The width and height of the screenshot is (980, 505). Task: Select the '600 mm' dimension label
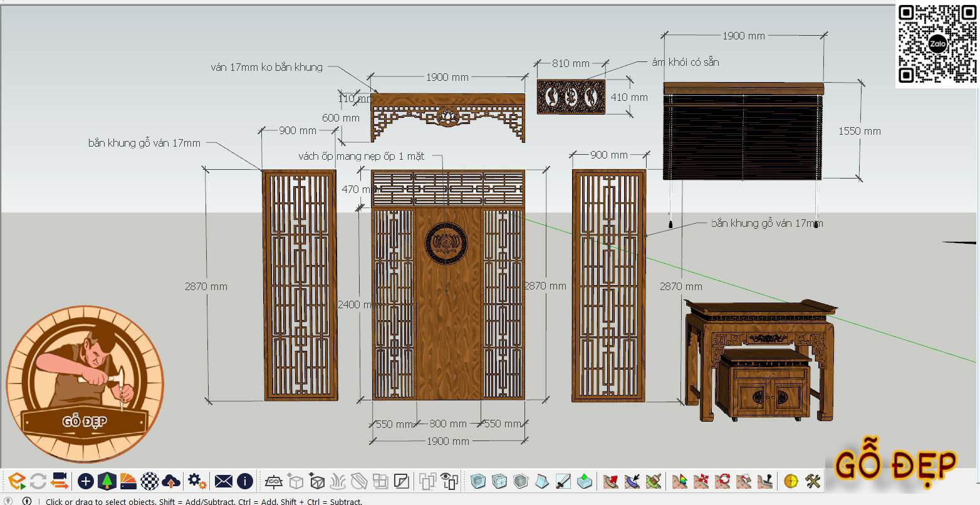[341, 118]
